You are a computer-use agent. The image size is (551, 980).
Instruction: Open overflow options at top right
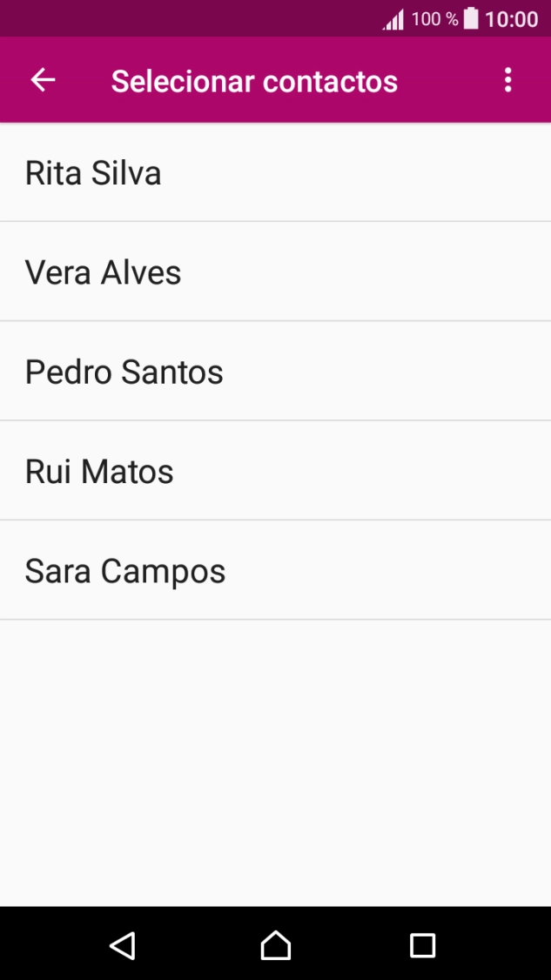[x=508, y=79]
